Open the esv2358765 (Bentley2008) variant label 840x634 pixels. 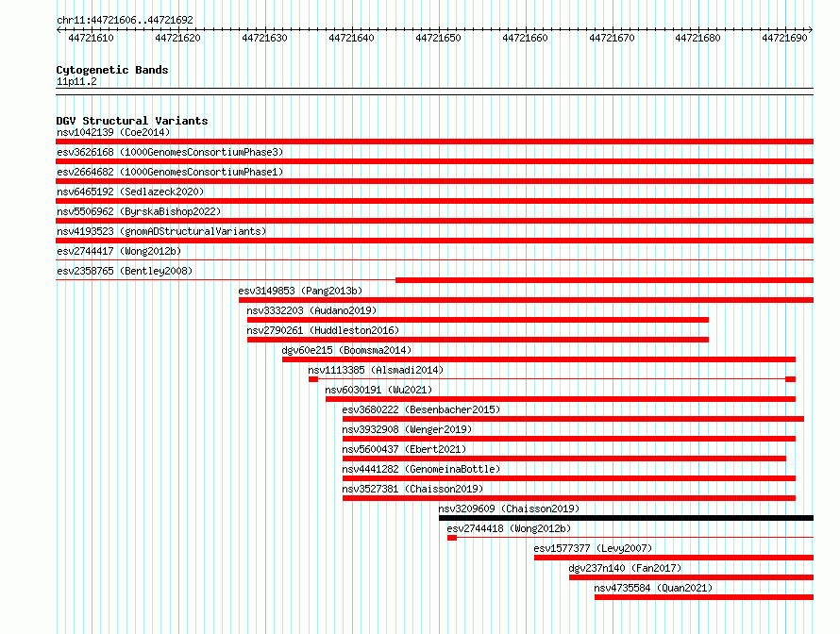[x=125, y=271]
